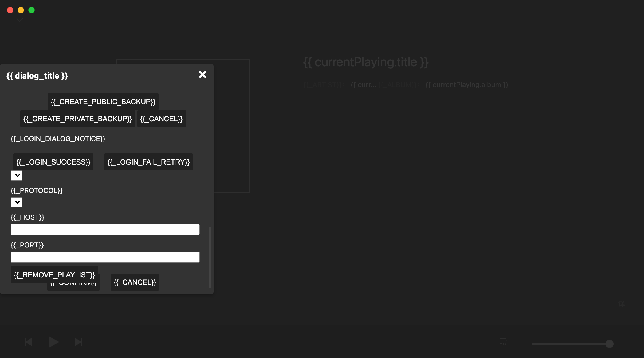The image size is (644, 358).
Task: Click {{_CANCEL}} next to private backup button
Action: click(x=162, y=119)
